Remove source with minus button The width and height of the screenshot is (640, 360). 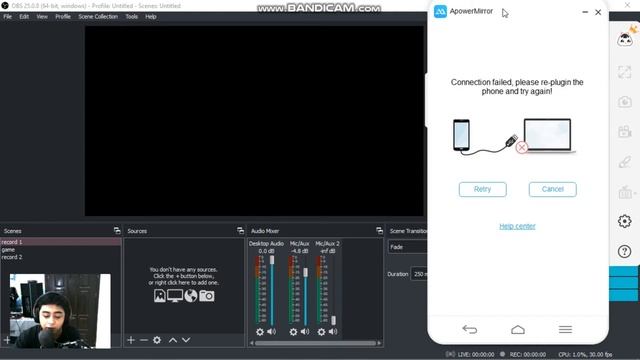pos(144,340)
